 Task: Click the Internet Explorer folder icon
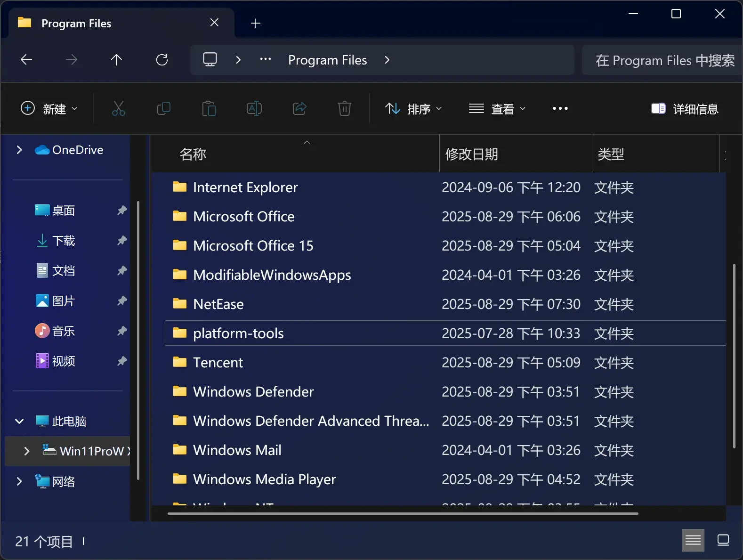180,187
